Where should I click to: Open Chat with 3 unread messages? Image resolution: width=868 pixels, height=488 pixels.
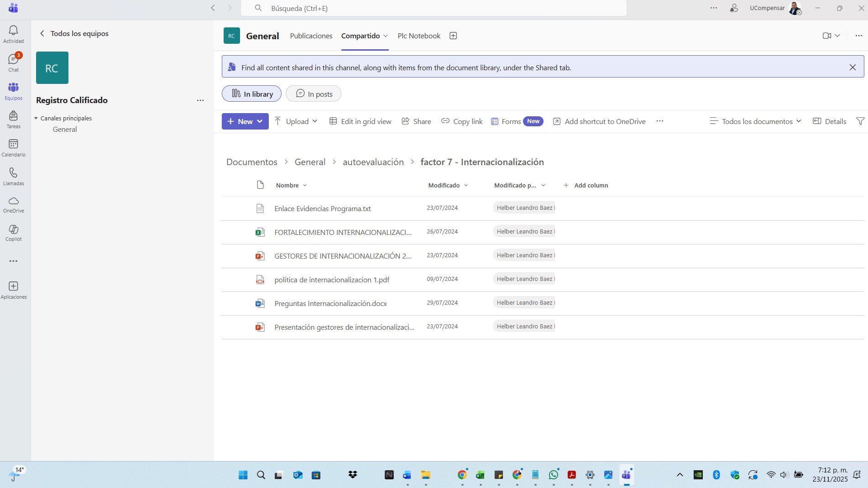pyautogui.click(x=13, y=62)
